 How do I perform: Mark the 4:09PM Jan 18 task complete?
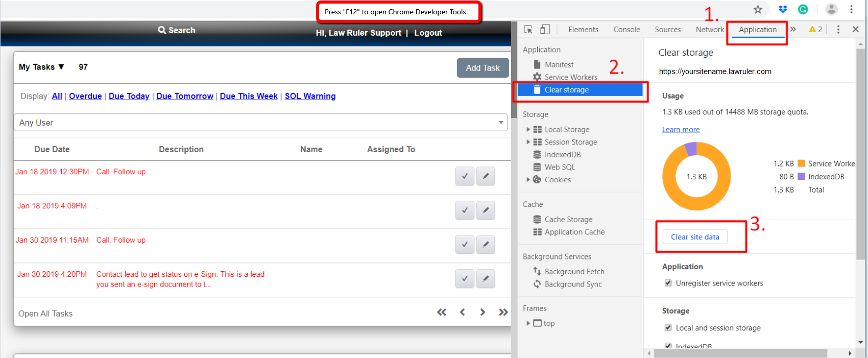coord(465,210)
